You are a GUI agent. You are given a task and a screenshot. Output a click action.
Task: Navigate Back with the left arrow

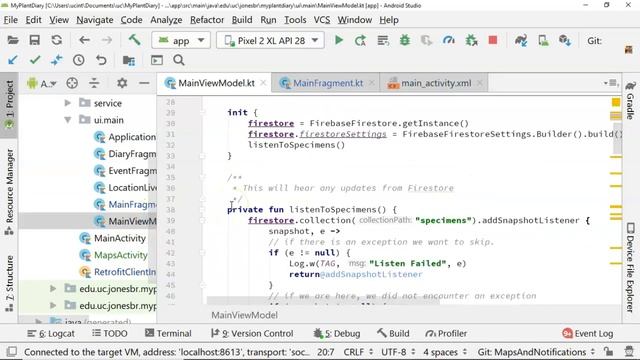84,40
